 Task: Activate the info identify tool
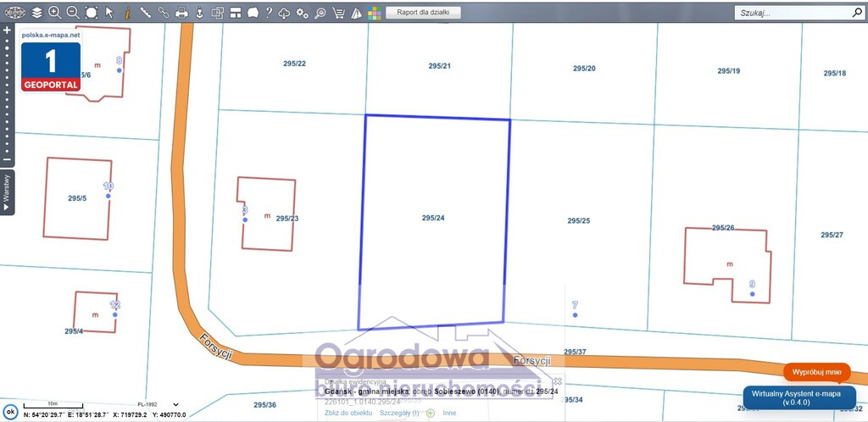[127, 12]
